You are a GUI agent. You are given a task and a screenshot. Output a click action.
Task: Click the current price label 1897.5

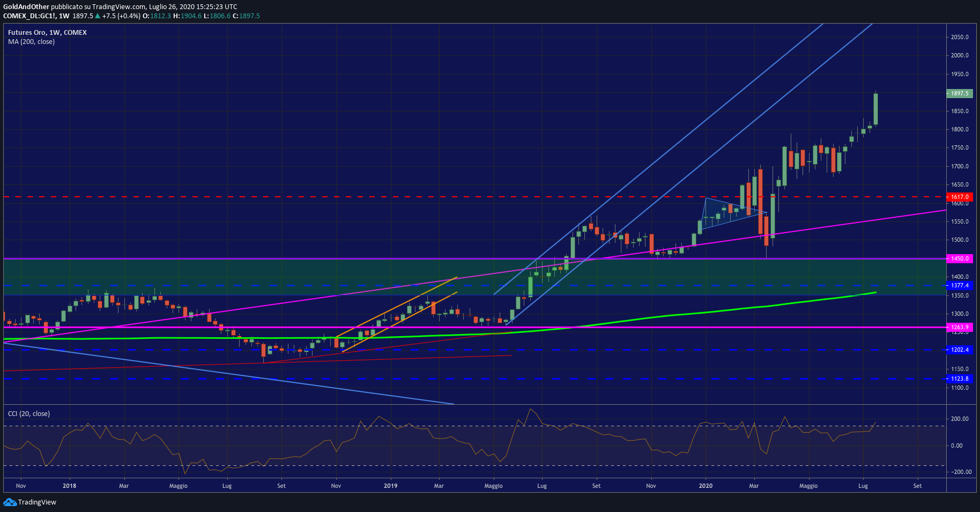coord(960,93)
